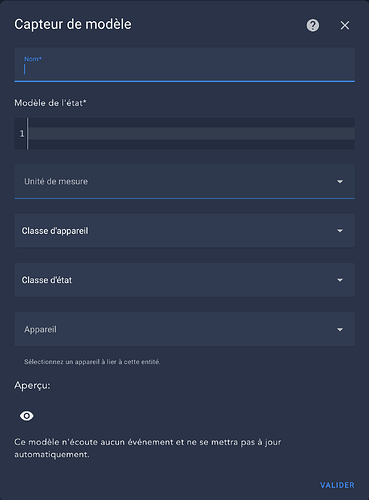Click the Classe d'appareil field label

coord(55,231)
